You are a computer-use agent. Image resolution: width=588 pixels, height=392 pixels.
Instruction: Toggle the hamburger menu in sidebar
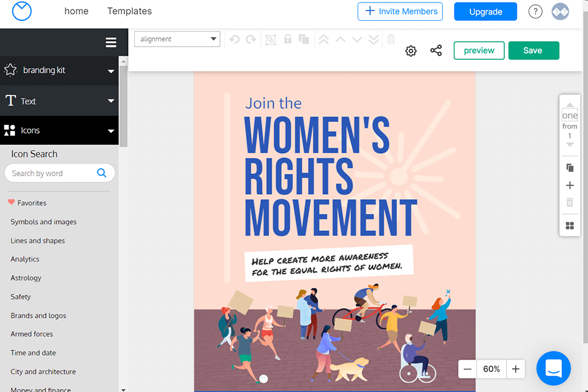pyautogui.click(x=111, y=42)
